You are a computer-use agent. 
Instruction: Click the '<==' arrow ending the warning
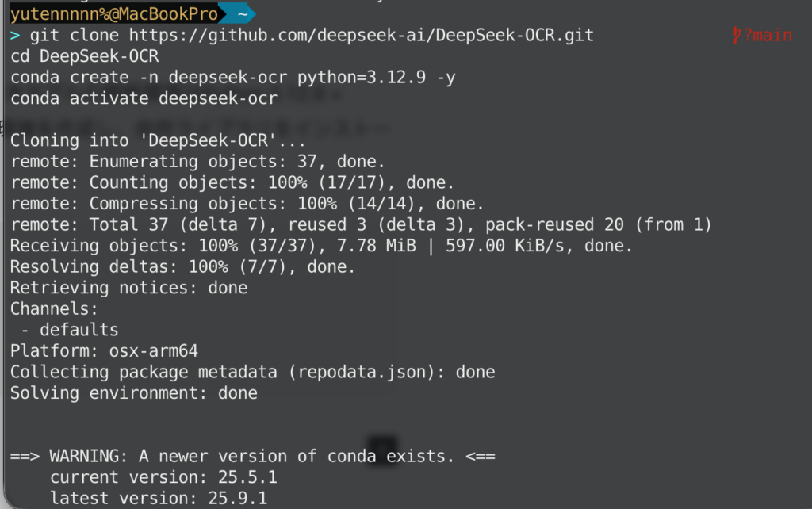481,457
